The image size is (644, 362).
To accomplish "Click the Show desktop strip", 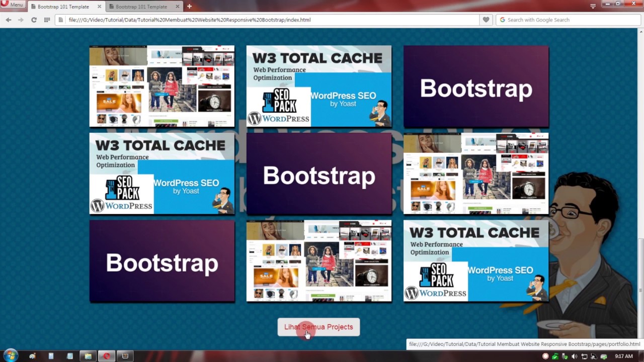I will click(641, 356).
